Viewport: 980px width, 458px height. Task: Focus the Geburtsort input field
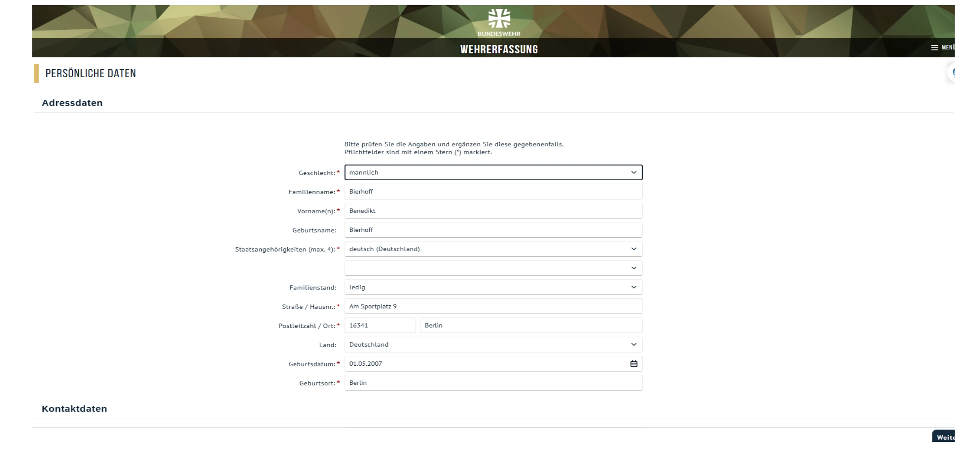pyautogui.click(x=493, y=383)
